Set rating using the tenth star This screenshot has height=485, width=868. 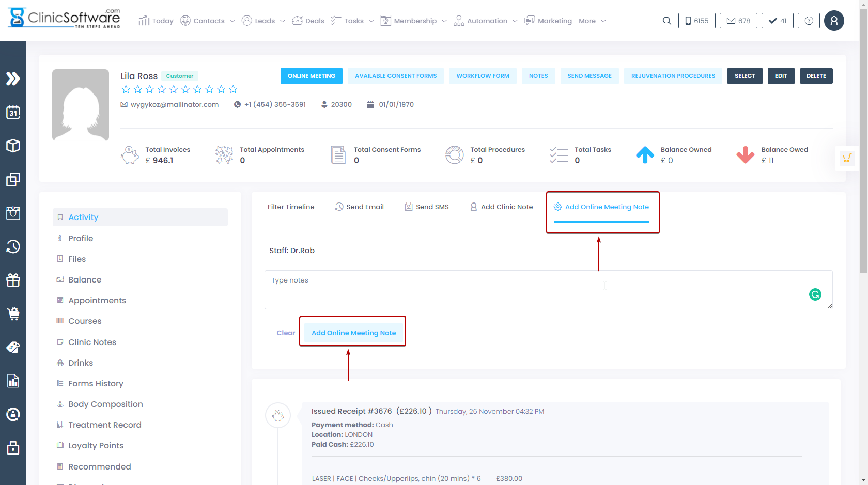pyautogui.click(x=233, y=89)
